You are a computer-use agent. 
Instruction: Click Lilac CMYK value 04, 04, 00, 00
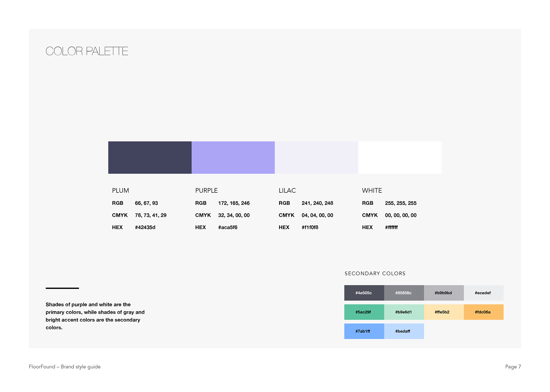click(317, 215)
